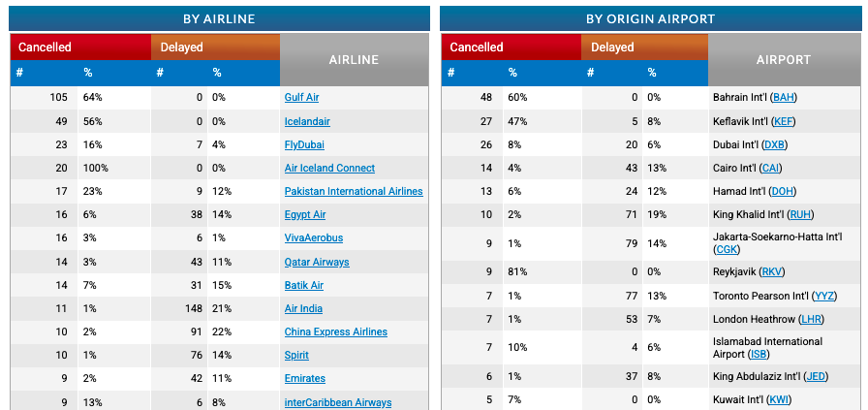Open the LHR airport link
This screenshot has height=410, width=868.
(813, 319)
